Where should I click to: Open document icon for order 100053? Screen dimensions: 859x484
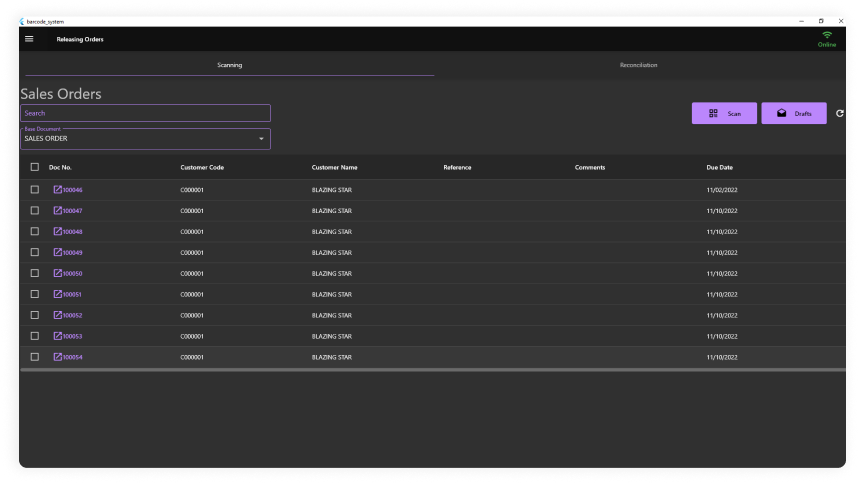point(58,336)
